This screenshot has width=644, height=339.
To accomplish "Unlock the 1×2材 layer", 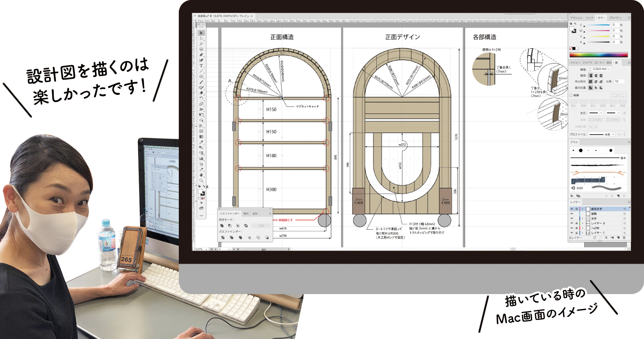I will [577, 228].
